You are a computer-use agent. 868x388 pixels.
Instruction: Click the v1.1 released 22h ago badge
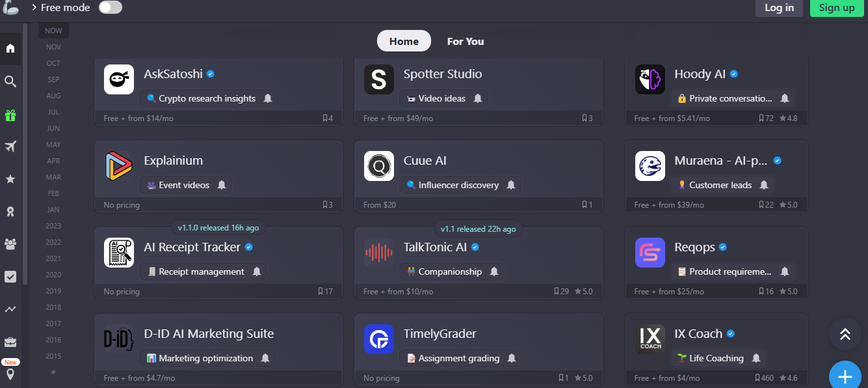tap(479, 229)
